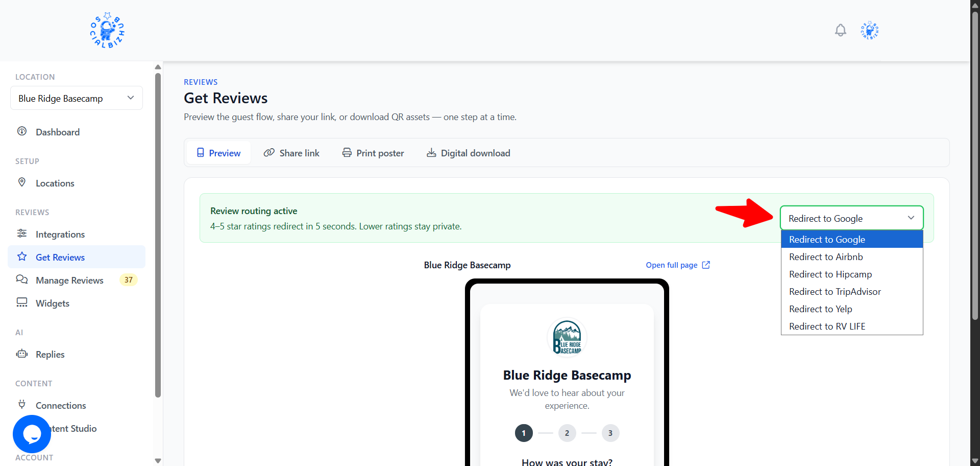Select Redirect to Hipcamp option
Viewport: 980px width, 466px height.
click(852, 274)
